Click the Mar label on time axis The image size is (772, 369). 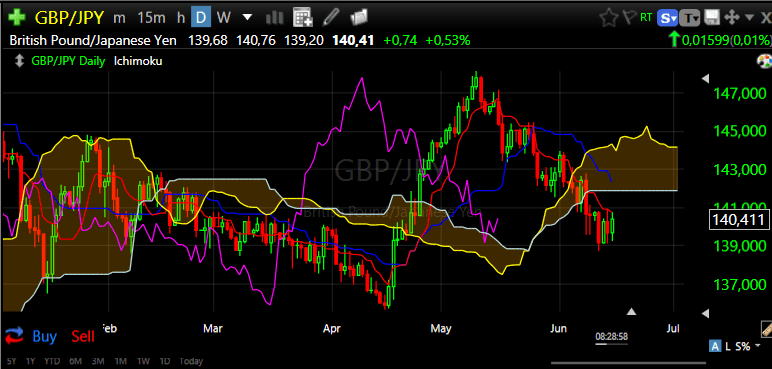pyautogui.click(x=213, y=329)
